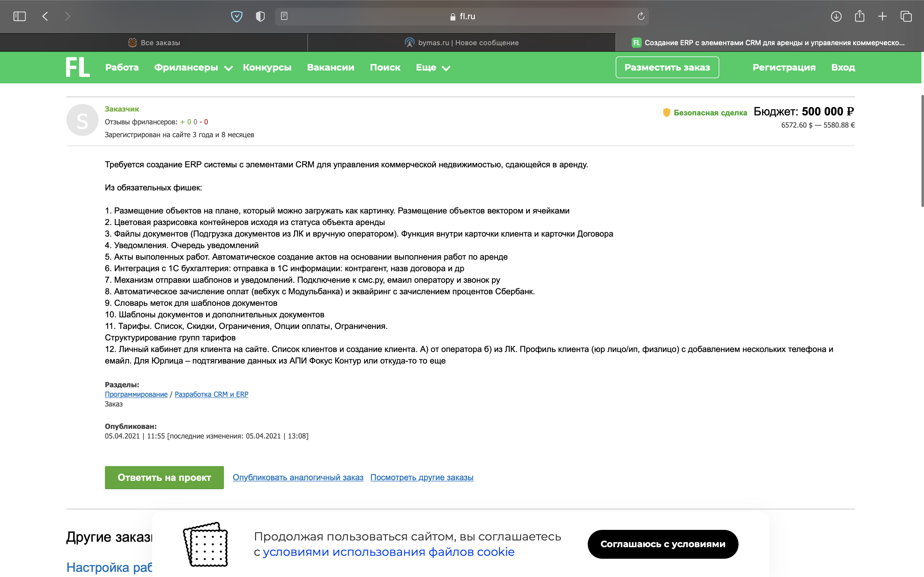This screenshot has width=924, height=577.
Task: Open a new tab with plus icon
Action: tap(882, 16)
